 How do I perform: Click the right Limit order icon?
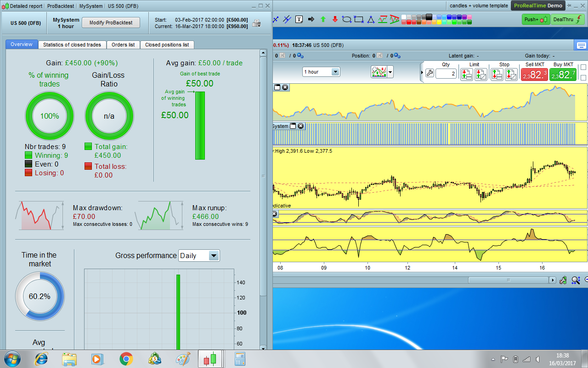pyautogui.click(x=481, y=74)
